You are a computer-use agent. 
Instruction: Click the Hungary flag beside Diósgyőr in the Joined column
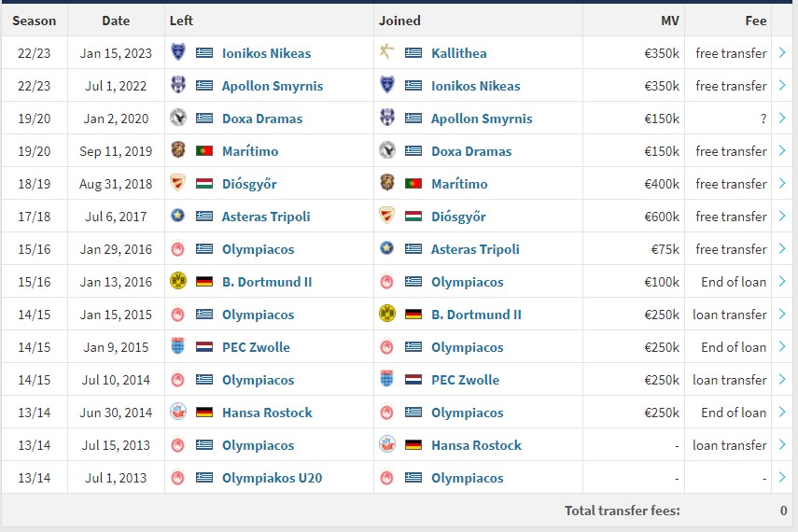413,217
